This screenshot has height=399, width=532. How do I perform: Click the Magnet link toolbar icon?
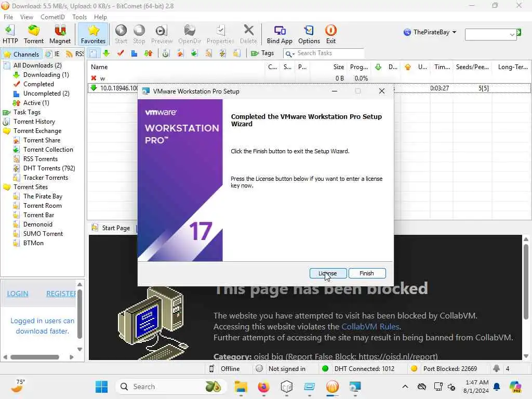(x=60, y=34)
